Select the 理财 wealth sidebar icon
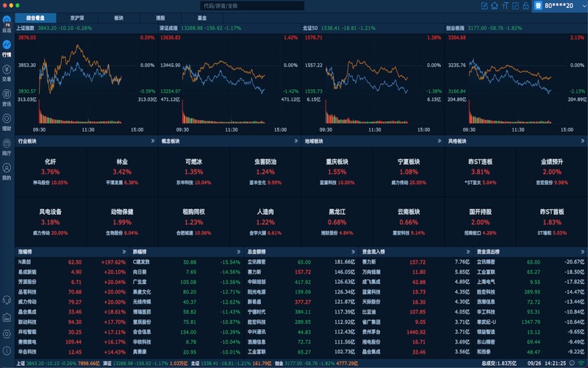Image resolution: width=588 pixels, height=368 pixels. click(x=7, y=122)
